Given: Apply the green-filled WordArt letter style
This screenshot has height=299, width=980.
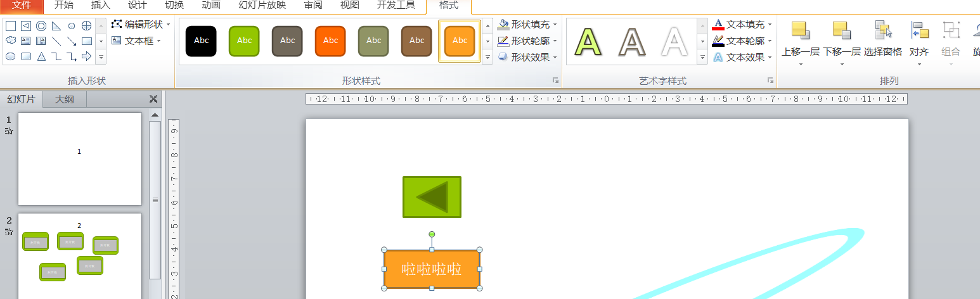Looking at the screenshot, I should click(588, 42).
